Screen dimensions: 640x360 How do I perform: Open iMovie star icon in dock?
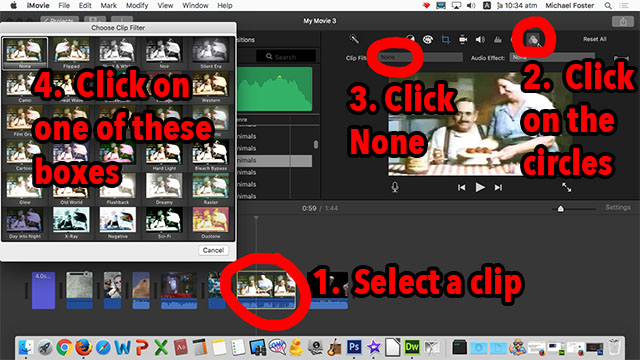tap(373, 347)
